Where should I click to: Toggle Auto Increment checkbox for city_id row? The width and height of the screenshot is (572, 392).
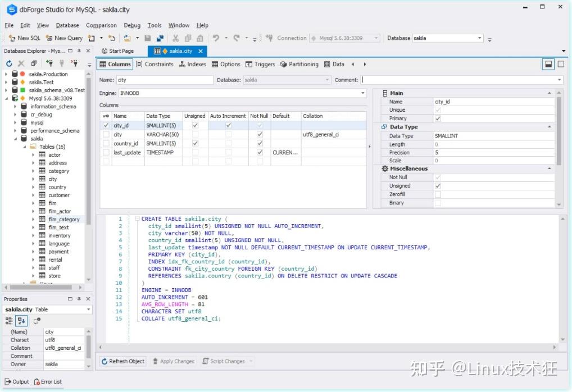point(228,125)
